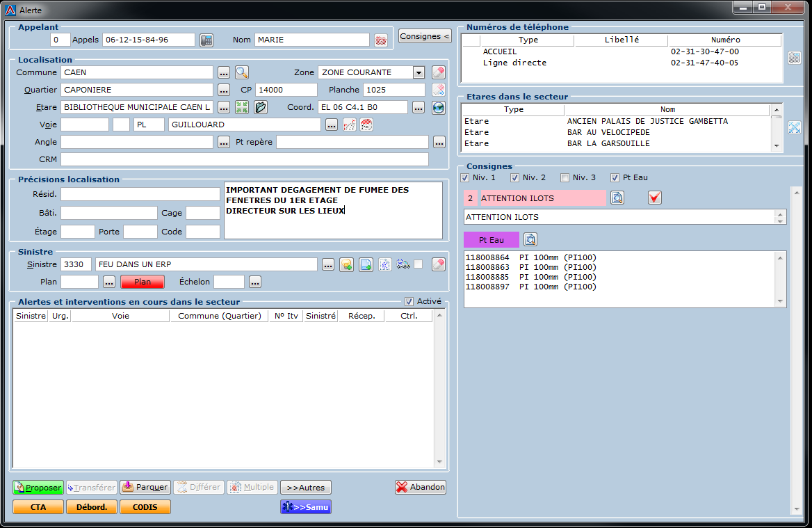Enable the Niv. 3 checkbox
The height and width of the screenshot is (528, 812).
coord(565,177)
